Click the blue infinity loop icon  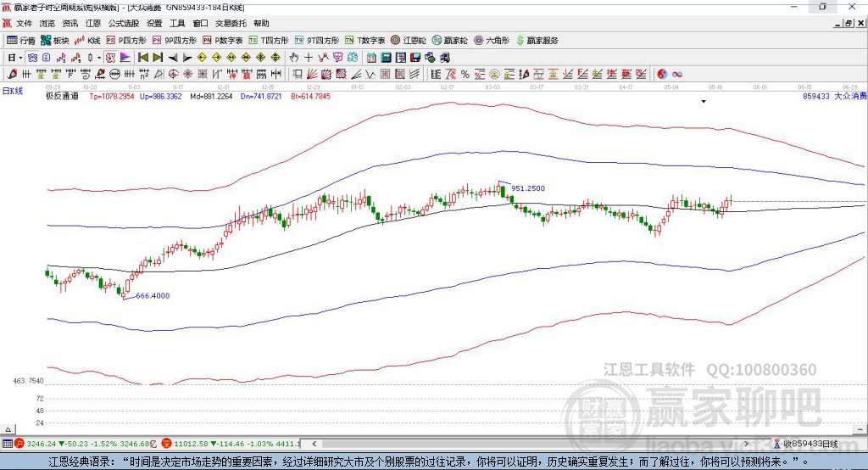[x=677, y=75]
